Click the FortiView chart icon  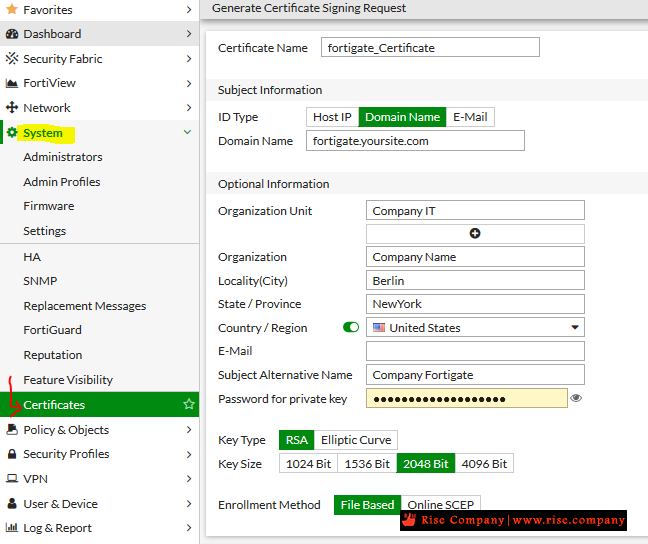pyautogui.click(x=12, y=83)
